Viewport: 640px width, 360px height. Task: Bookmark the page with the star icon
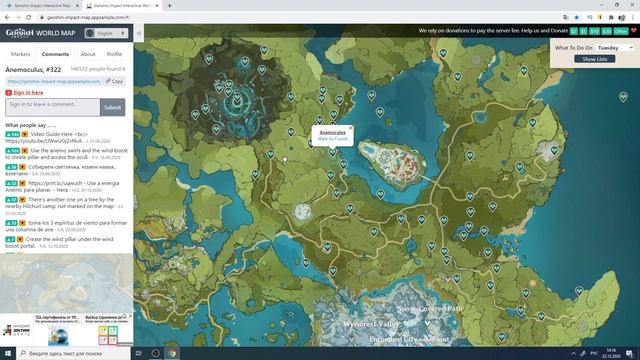tap(576, 17)
